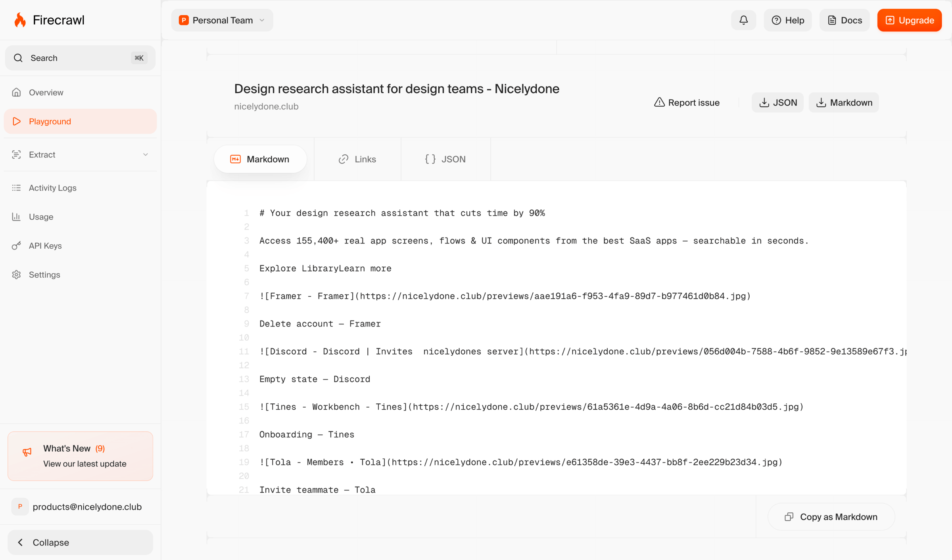Open Docs button
Viewport: 952px width, 560px height.
click(x=845, y=20)
